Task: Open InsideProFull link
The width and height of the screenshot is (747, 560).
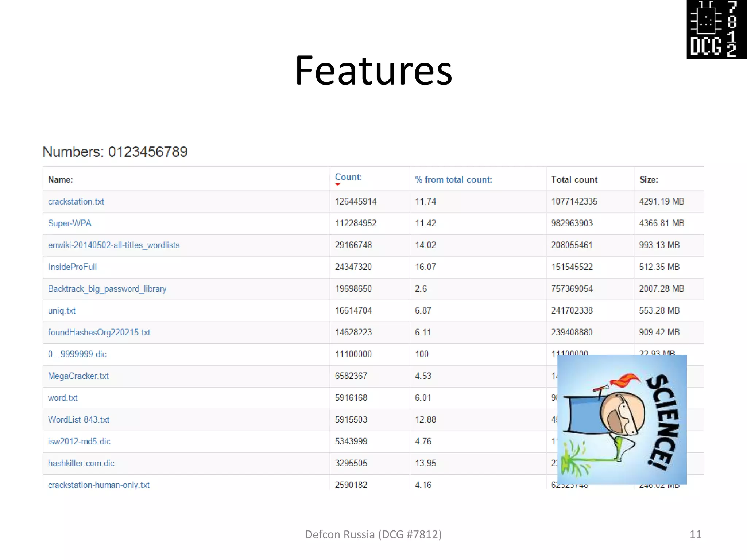Action: point(72,267)
